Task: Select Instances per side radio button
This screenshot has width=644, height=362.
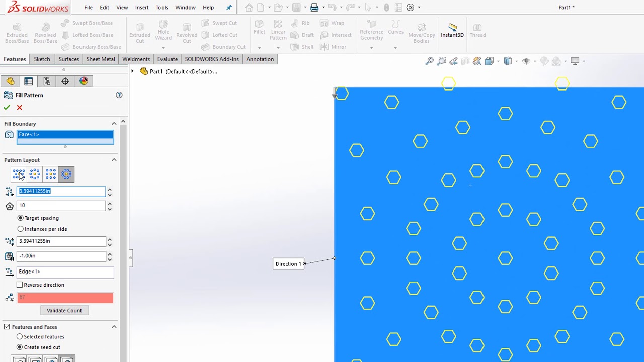Action: point(21,229)
